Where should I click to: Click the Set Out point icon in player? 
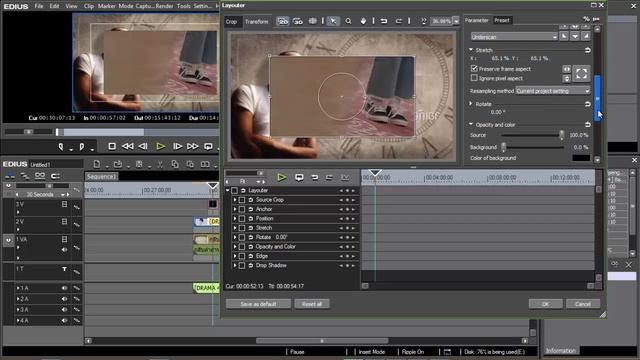[x=81, y=147]
